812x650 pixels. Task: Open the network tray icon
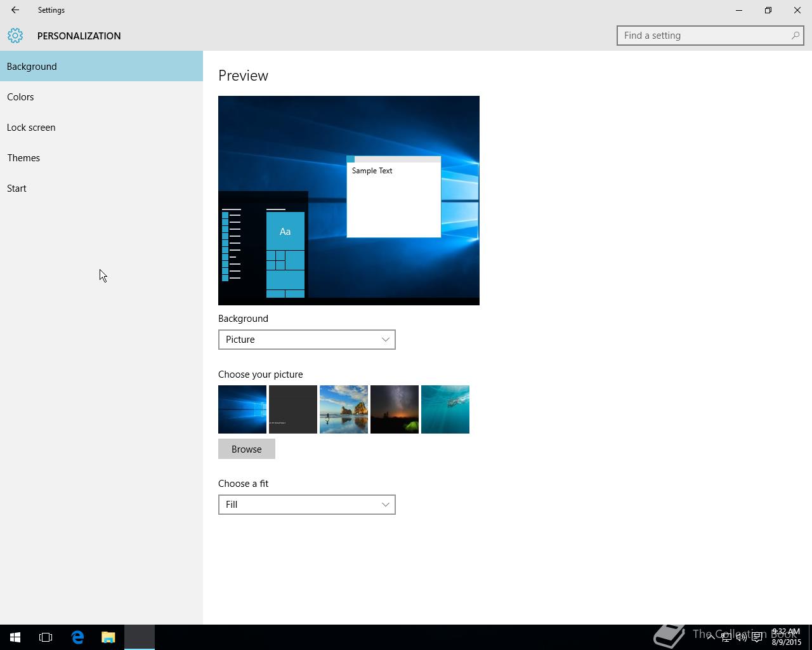click(x=726, y=637)
